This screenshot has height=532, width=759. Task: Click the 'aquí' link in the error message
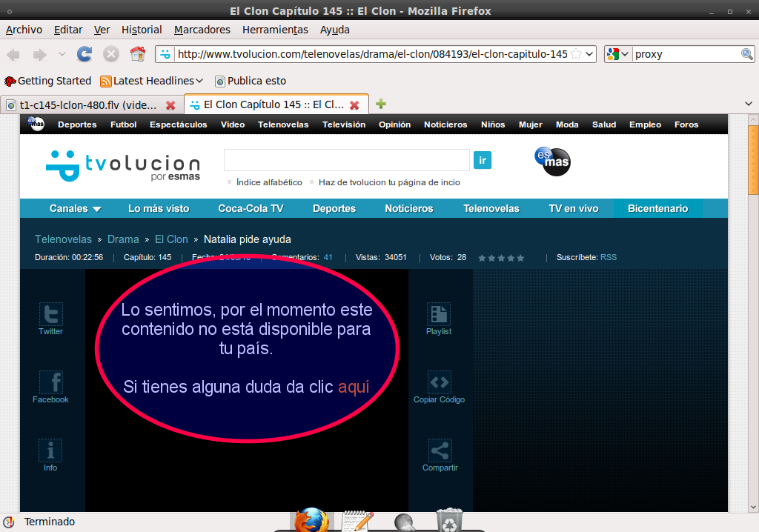pyautogui.click(x=354, y=387)
